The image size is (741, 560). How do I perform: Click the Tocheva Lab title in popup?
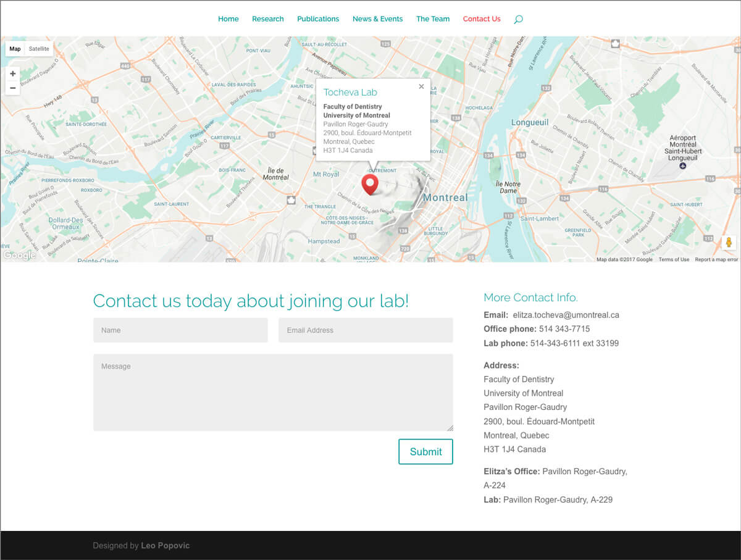click(350, 92)
